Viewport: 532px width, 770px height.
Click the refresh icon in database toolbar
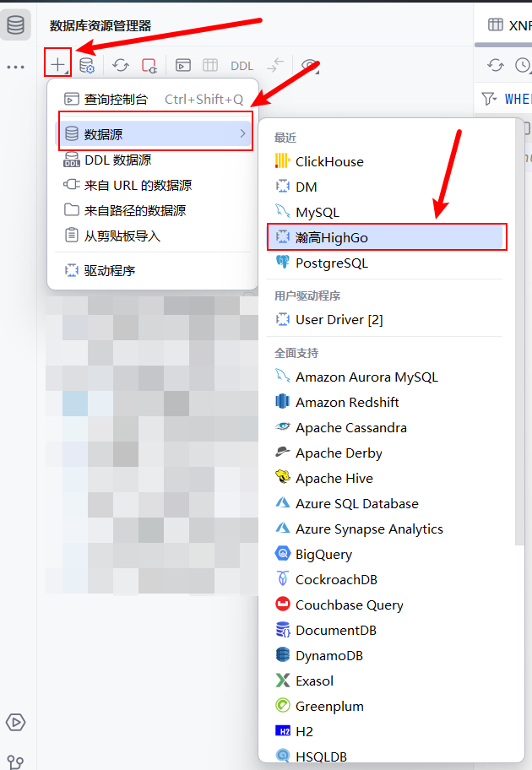click(x=121, y=65)
